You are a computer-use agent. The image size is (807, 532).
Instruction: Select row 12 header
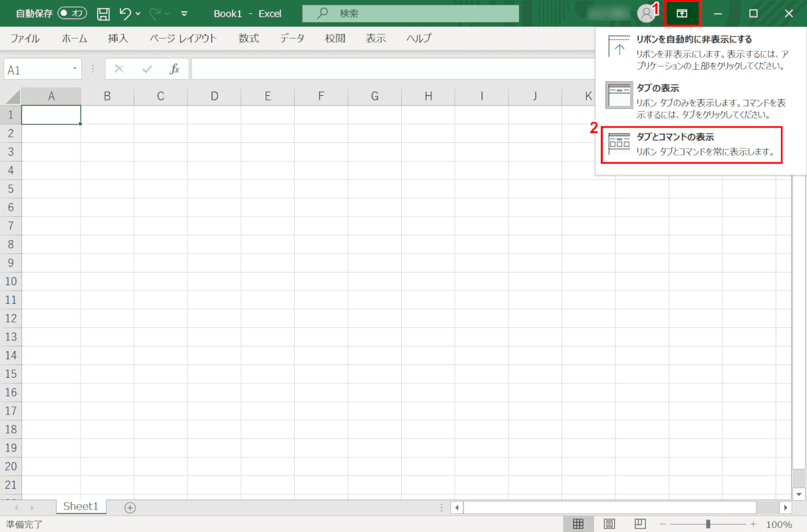pyautogui.click(x=10, y=319)
